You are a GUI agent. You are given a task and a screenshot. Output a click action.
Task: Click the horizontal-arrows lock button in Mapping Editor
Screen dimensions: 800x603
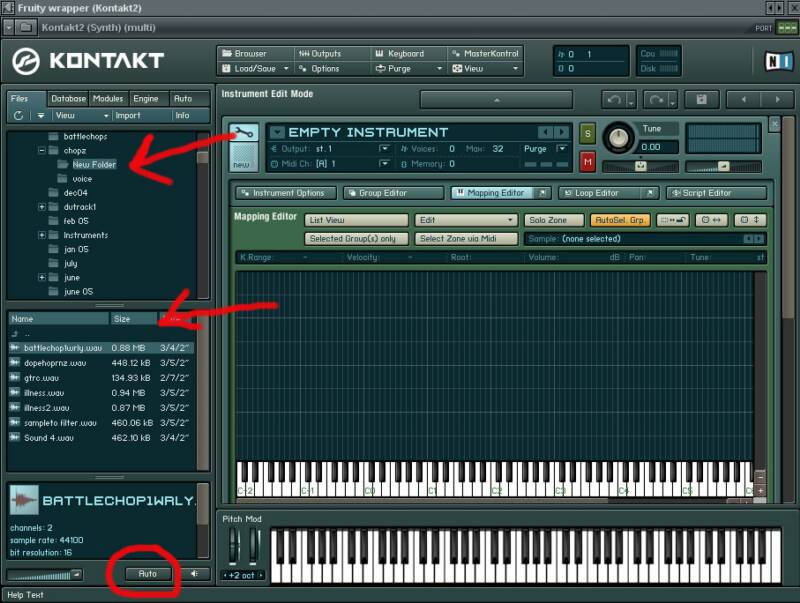pos(711,220)
